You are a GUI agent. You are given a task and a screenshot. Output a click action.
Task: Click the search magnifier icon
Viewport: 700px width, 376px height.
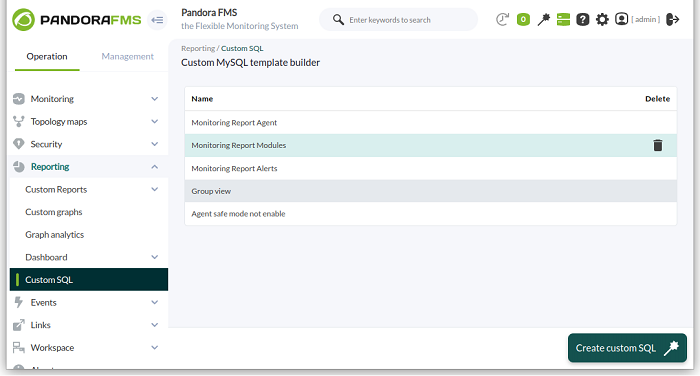click(x=338, y=20)
